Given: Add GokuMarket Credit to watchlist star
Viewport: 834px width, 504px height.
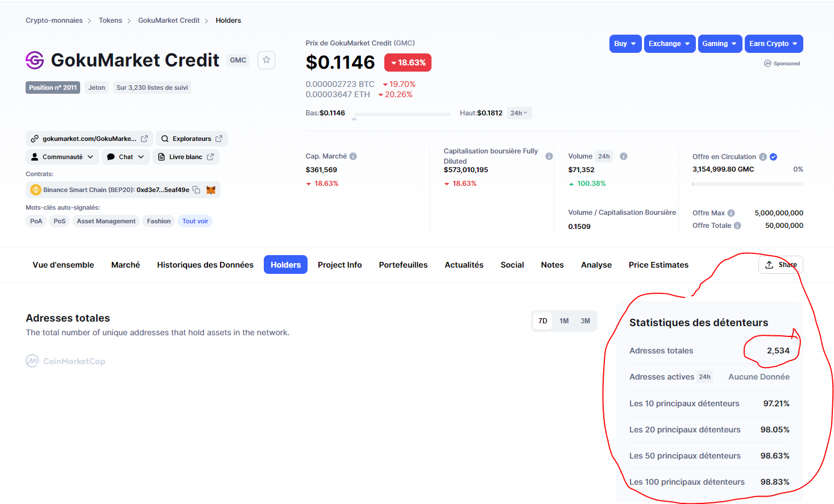Looking at the screenshot, I should point(266,60).
